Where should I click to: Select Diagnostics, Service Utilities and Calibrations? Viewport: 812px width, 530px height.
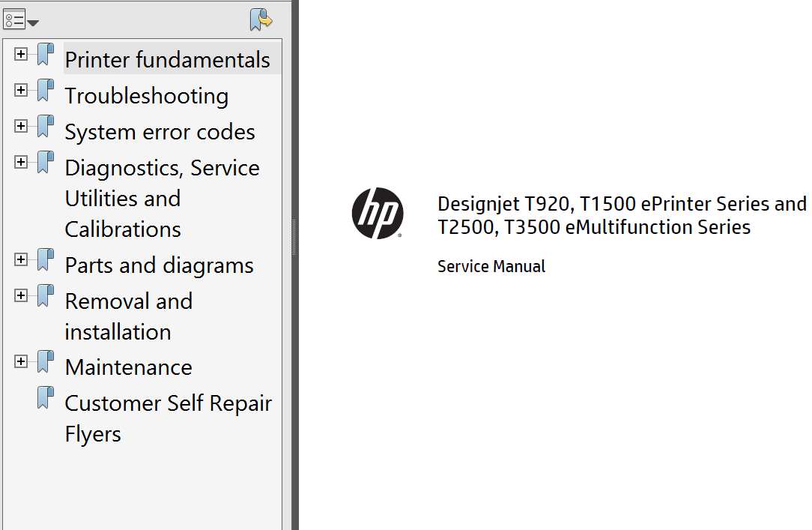(162, 199)
